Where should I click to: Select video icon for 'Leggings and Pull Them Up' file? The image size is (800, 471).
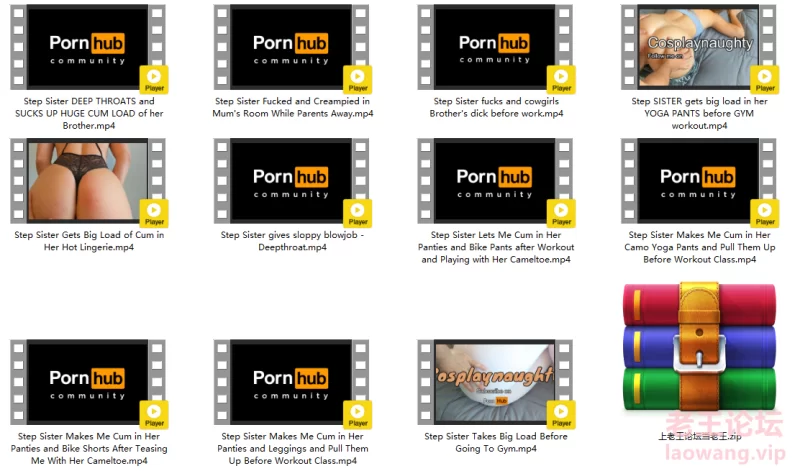coord(291,383)
